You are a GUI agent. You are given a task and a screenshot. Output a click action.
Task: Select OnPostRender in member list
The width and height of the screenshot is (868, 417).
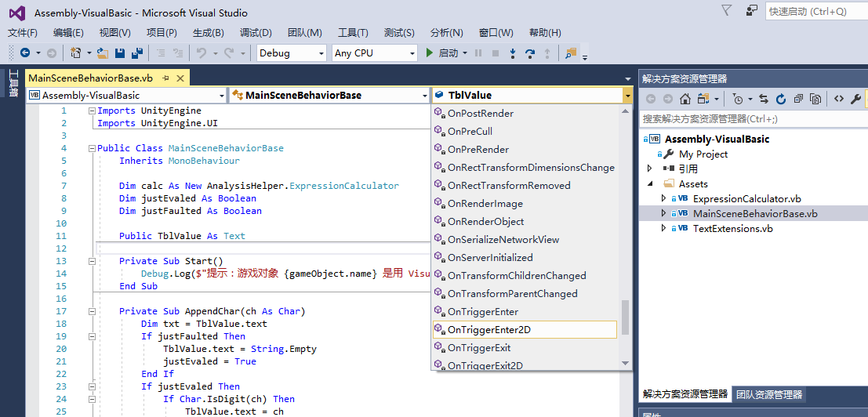click(525, 114)
